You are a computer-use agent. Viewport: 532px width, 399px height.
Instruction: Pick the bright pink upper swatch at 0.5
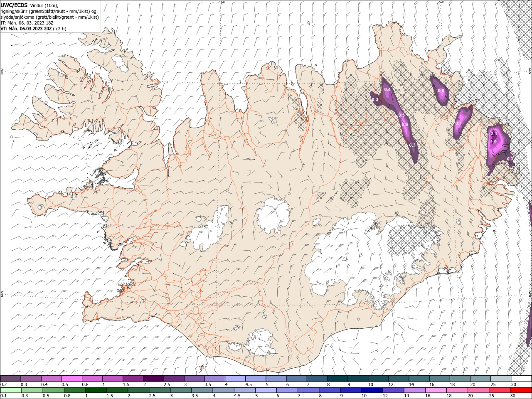click(x=71, y=379)
